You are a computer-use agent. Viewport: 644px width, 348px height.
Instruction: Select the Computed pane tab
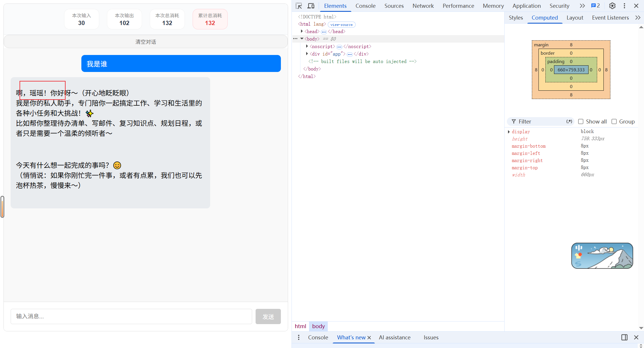[x=545, y=18]
